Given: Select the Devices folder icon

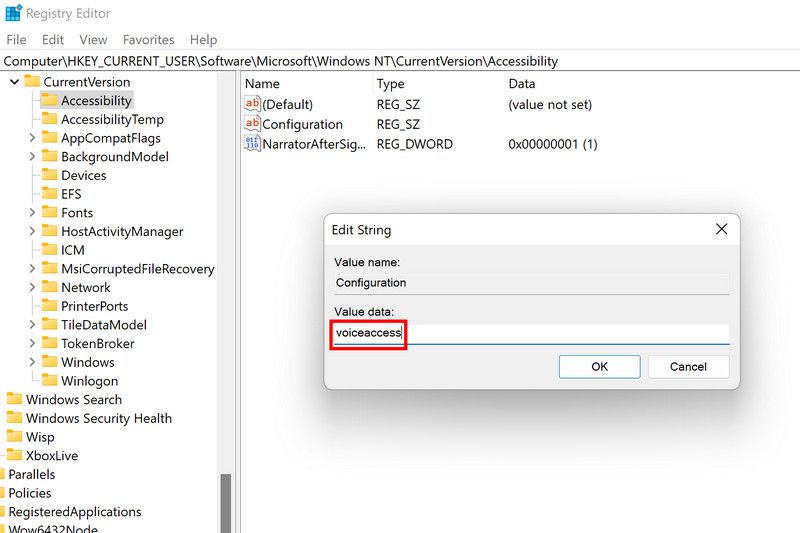Looking at the screenshot, I should pos(49,174).
